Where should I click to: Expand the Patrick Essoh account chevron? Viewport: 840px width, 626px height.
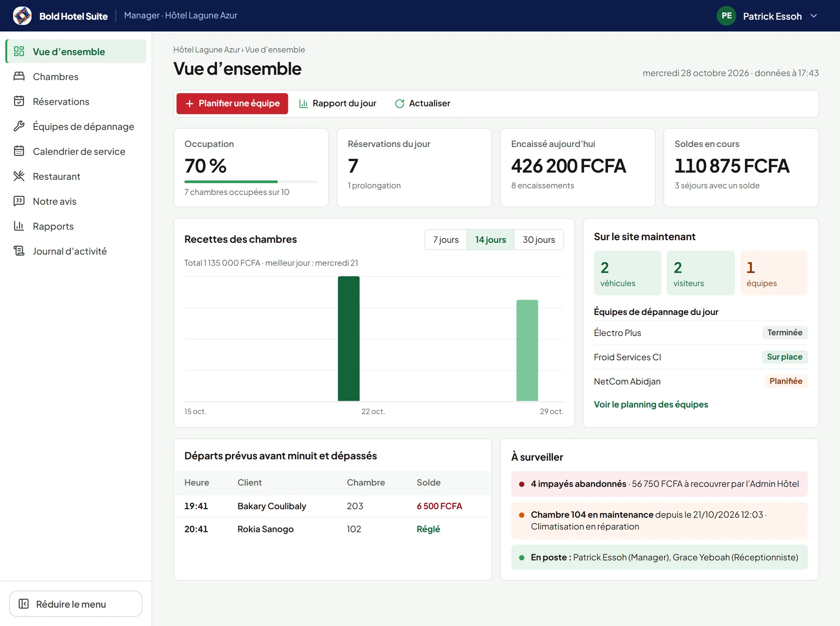(814, 16)
